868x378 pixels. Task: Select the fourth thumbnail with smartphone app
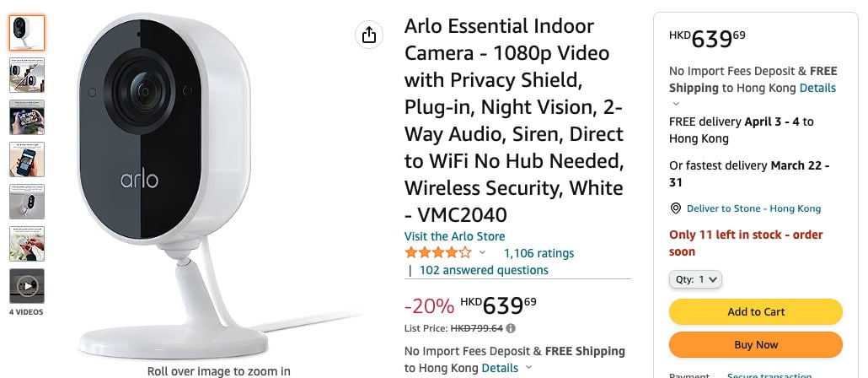pos(27,159)
